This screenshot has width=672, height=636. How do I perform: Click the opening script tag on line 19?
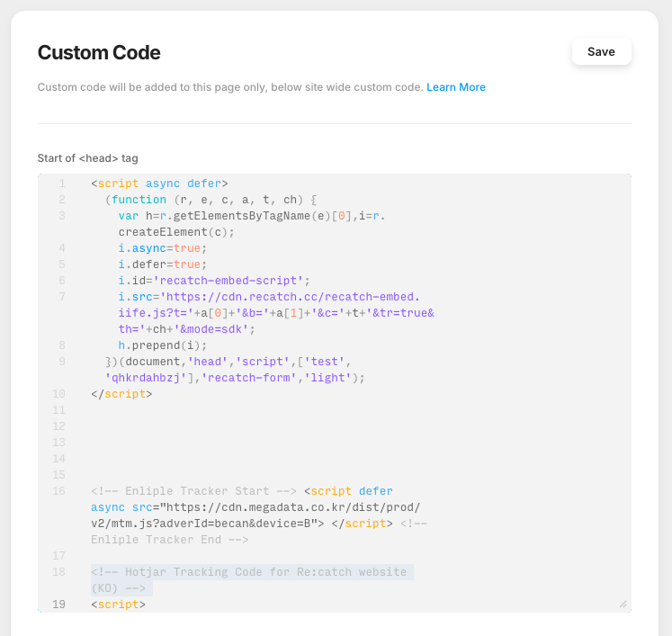118,605
